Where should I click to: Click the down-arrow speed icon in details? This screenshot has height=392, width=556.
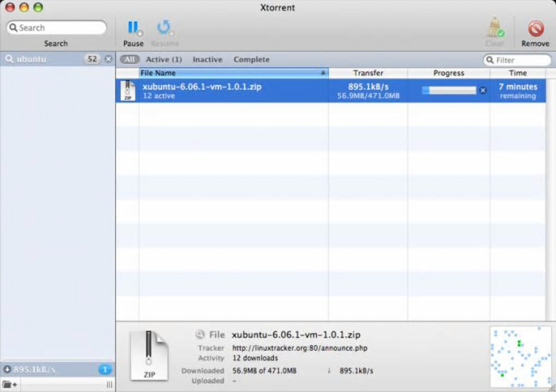tap(329, 371)
